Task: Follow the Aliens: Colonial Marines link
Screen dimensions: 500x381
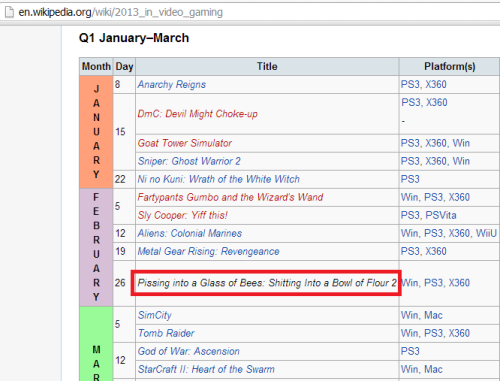Action: [190, 233]
